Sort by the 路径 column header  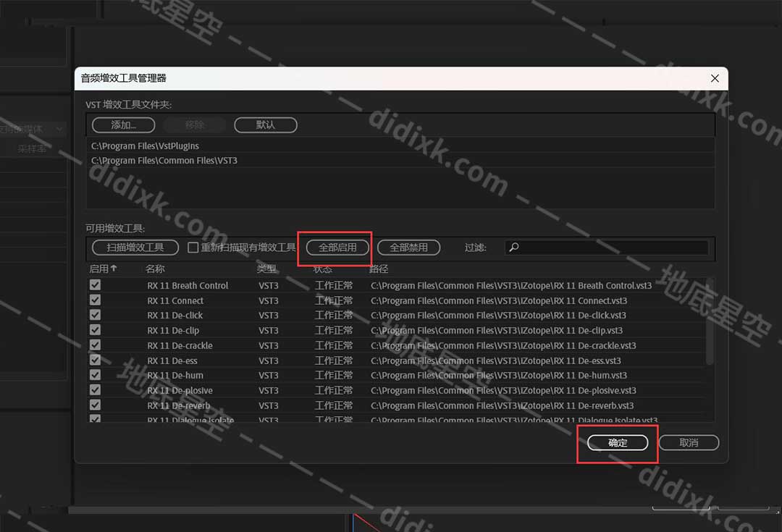pos(379,269)
